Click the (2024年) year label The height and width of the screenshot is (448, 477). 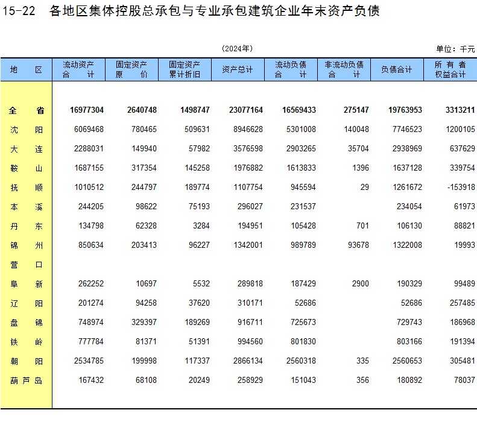pyautogui.click(x=237, y=49)
